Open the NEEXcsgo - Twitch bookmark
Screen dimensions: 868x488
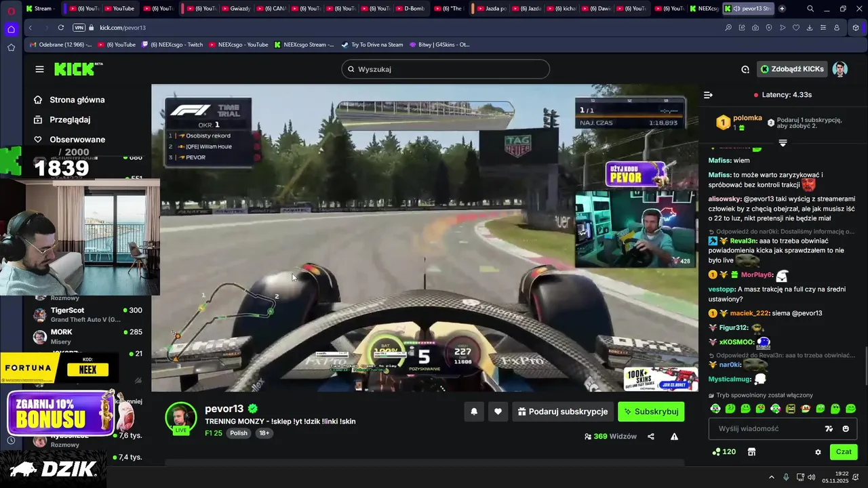click(172, 45)
